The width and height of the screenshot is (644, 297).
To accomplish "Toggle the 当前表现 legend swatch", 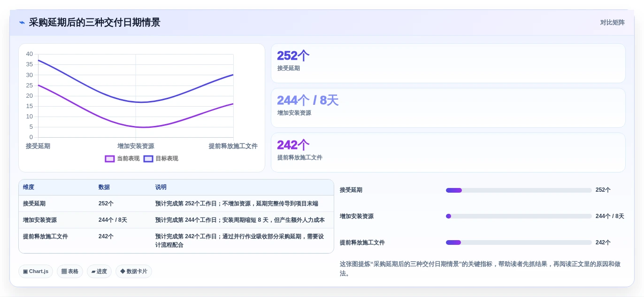I will point(110,159).
